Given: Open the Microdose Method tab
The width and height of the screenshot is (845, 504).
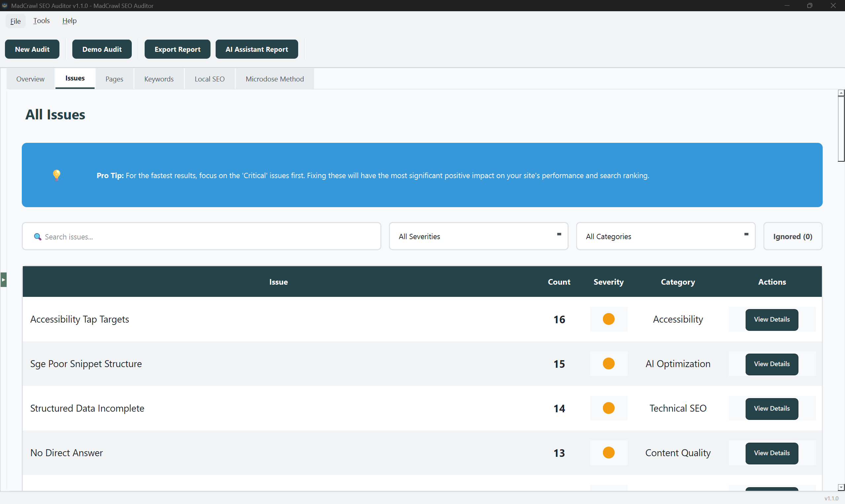Looking at the screenshot, I should pos(274,79).
